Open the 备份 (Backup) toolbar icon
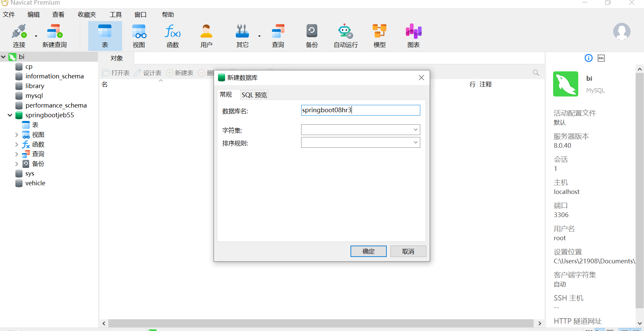Viewport: 644px width, 331px height. click(312, 36)
